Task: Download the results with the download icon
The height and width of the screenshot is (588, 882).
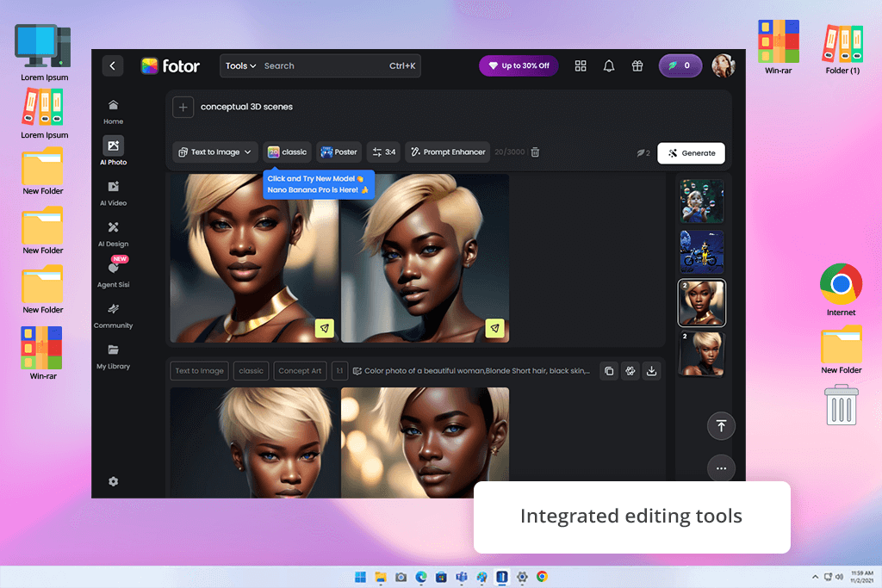Action: [x=651, y=371]
